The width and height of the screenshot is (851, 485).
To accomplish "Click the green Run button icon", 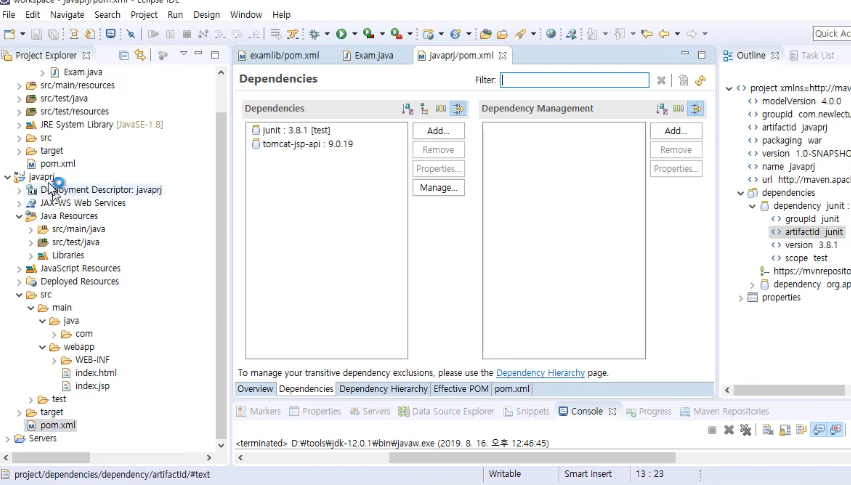I will tap(341, 34).
